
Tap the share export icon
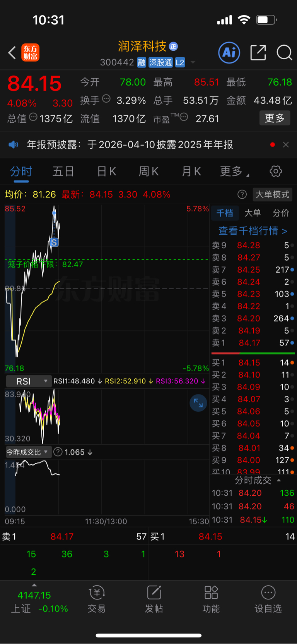(x=258, y=52)
